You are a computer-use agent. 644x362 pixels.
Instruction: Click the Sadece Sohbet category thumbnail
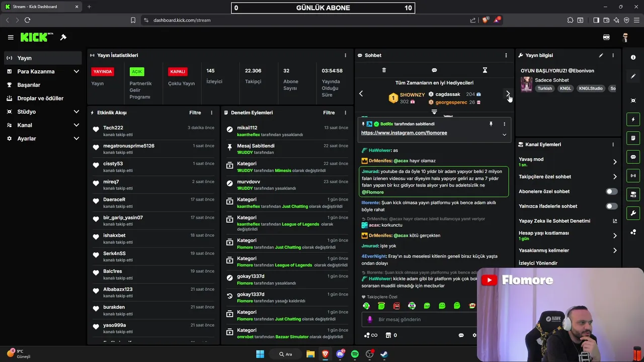coord(526,84)
